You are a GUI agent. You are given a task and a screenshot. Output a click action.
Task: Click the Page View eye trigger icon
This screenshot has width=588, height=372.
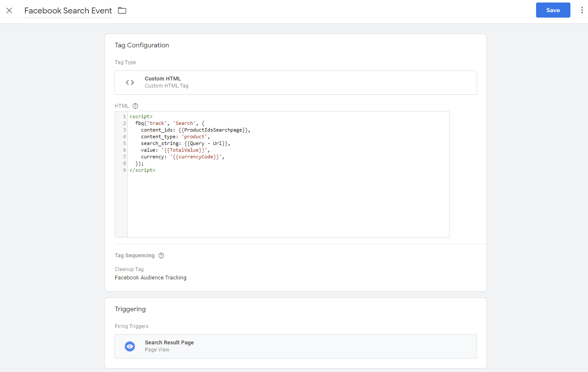click(130, 346)
